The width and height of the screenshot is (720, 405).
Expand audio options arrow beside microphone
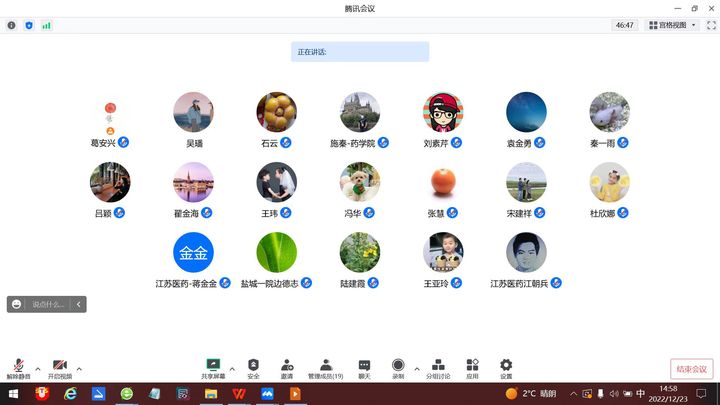coord(38,368)
